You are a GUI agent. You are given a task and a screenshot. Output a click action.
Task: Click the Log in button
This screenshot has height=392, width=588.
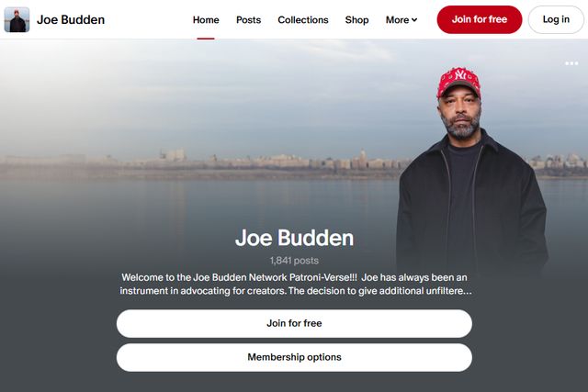pos(556,19)
